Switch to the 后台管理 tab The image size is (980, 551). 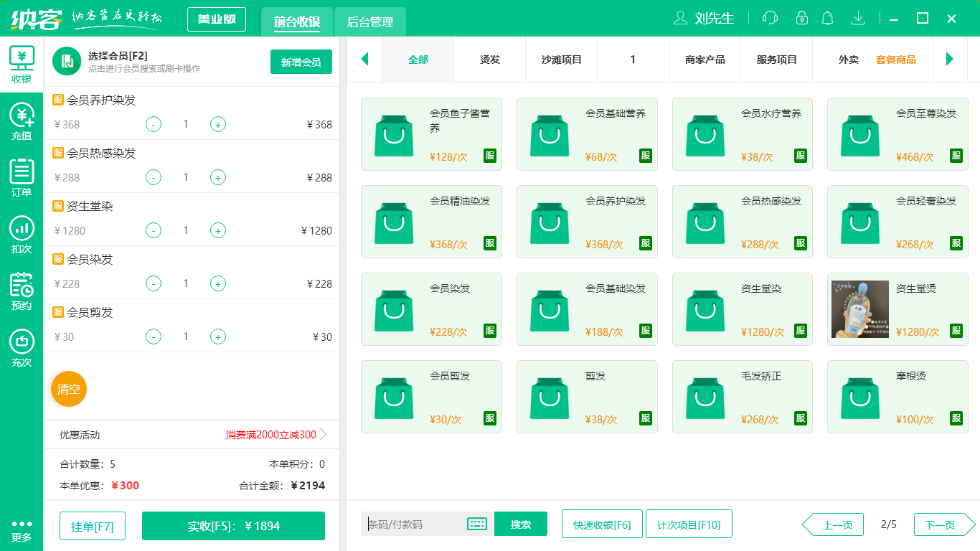371,22
